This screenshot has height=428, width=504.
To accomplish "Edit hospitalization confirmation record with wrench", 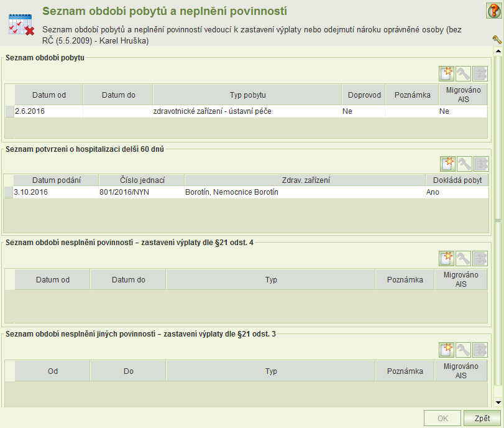I will 464,164.
